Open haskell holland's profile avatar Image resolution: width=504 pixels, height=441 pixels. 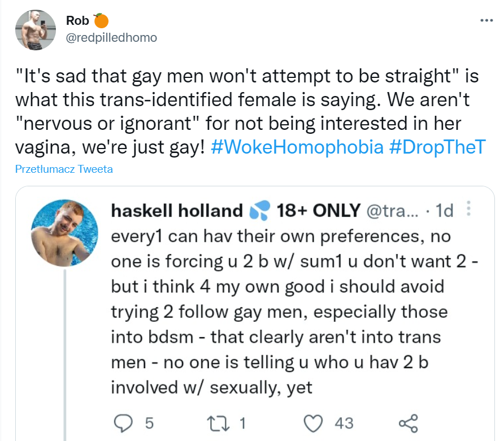64,233
